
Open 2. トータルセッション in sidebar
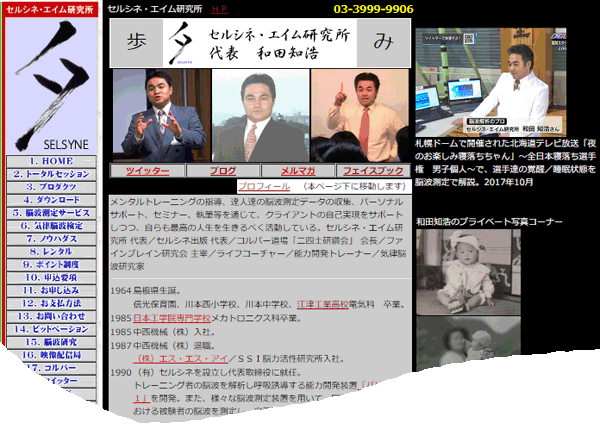(x=51, y=174)
